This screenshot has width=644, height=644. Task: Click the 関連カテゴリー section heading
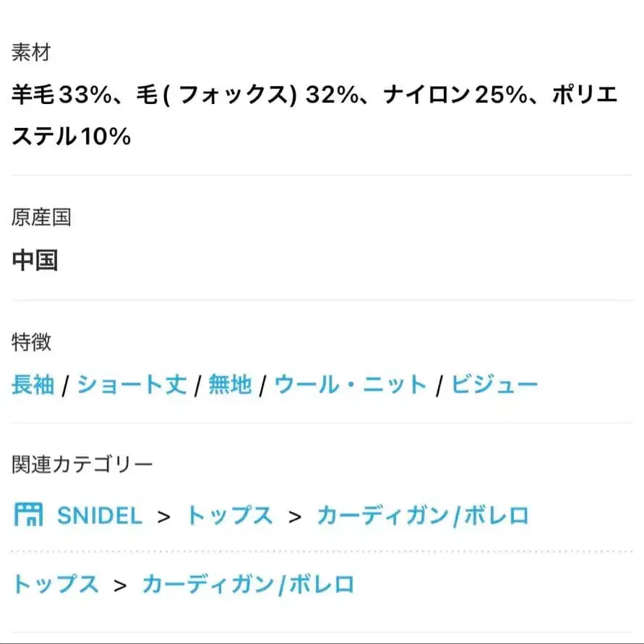[x=82, y=465]
